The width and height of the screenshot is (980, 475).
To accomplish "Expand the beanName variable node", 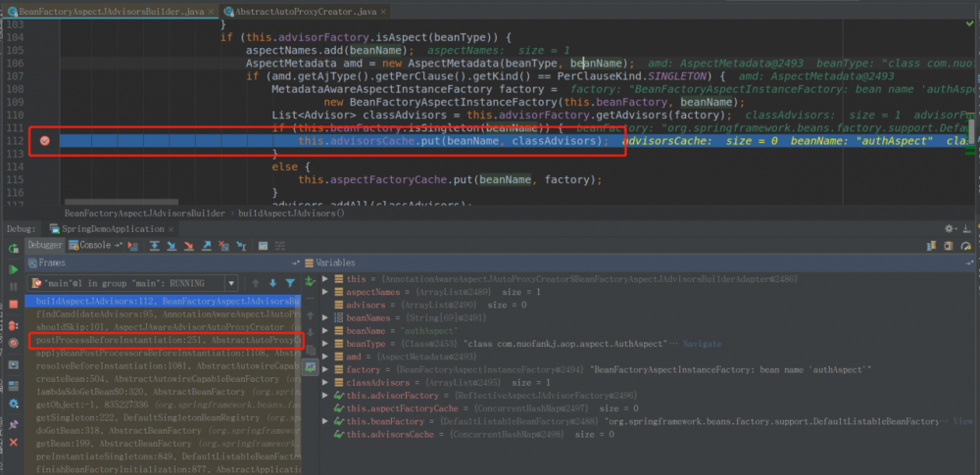I will coord(324,331).
